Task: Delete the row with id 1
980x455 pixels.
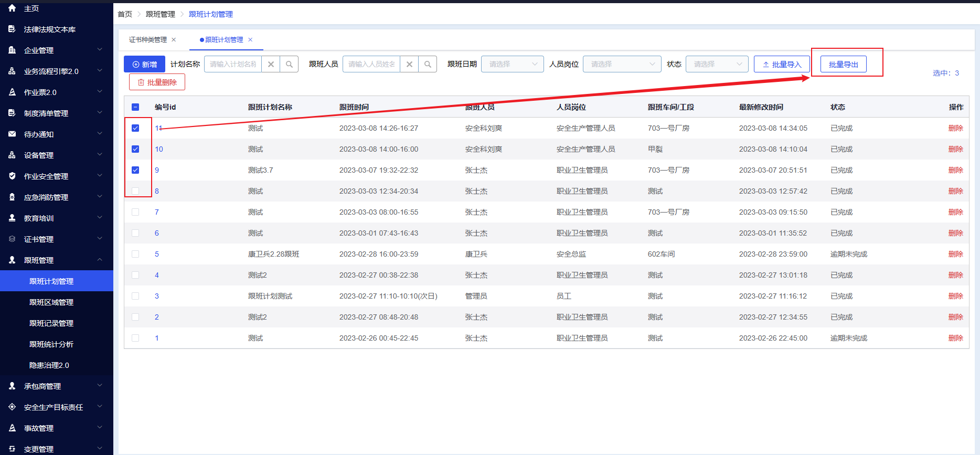Action: point(956,338)
